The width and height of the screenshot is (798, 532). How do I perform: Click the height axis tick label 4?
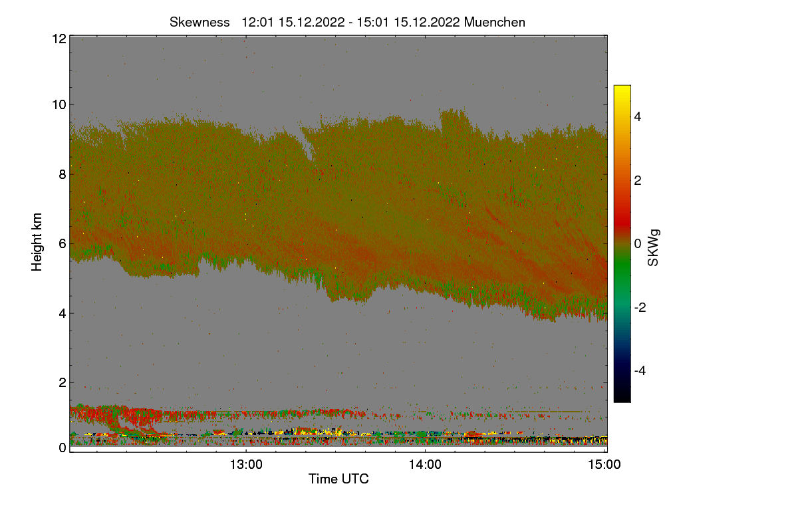click(x=63, y=313)
